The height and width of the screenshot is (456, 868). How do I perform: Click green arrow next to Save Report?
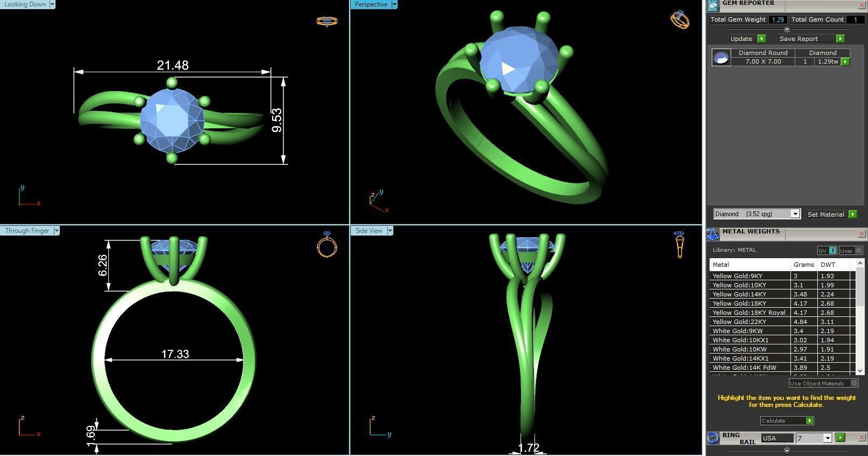pyautogui.click(x=840, y=39)
